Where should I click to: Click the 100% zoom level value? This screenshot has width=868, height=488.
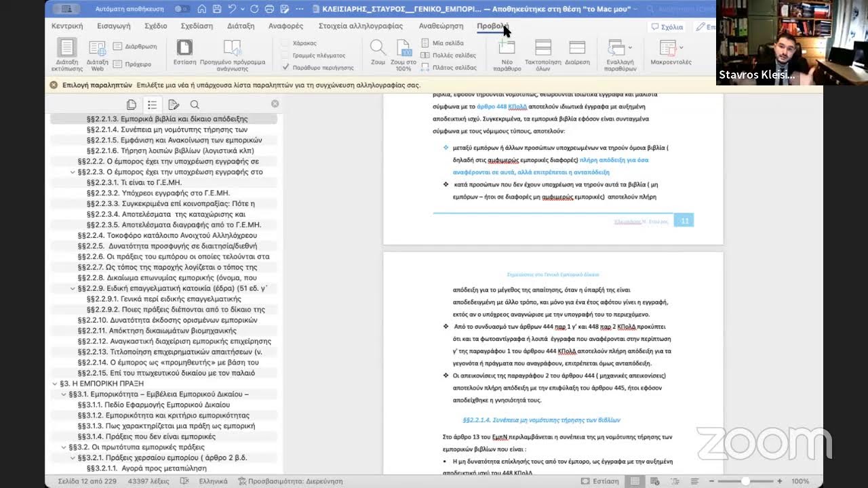click(x=800, y=481)
